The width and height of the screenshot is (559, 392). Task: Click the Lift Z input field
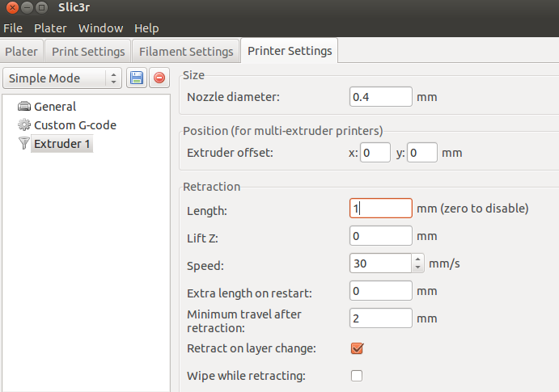coord(381,236)
